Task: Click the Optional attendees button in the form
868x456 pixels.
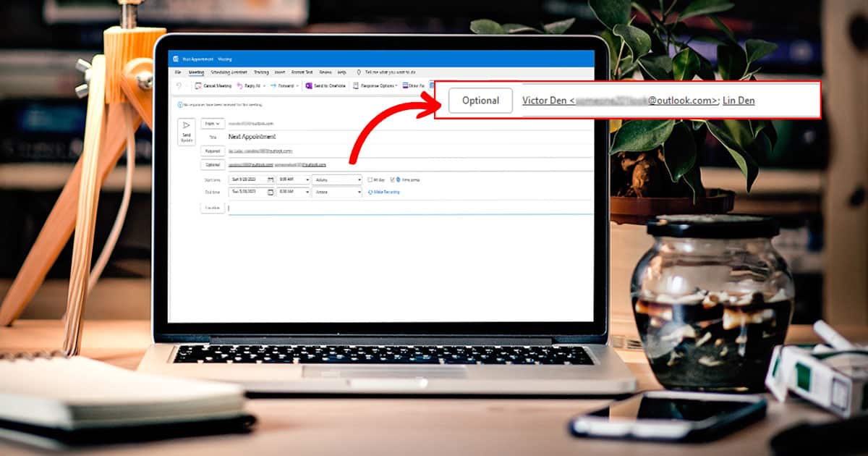Action: pos(213,164)
